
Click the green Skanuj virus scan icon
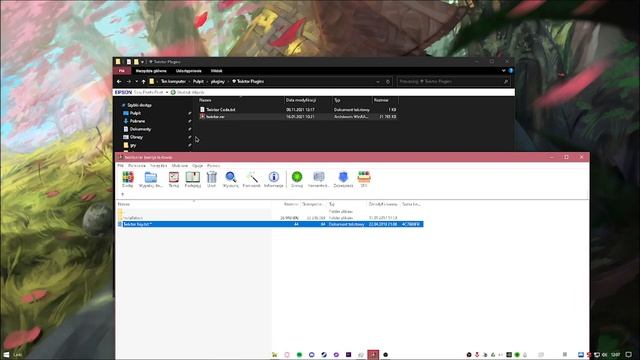pyautogui.click(x=297, y=180)
